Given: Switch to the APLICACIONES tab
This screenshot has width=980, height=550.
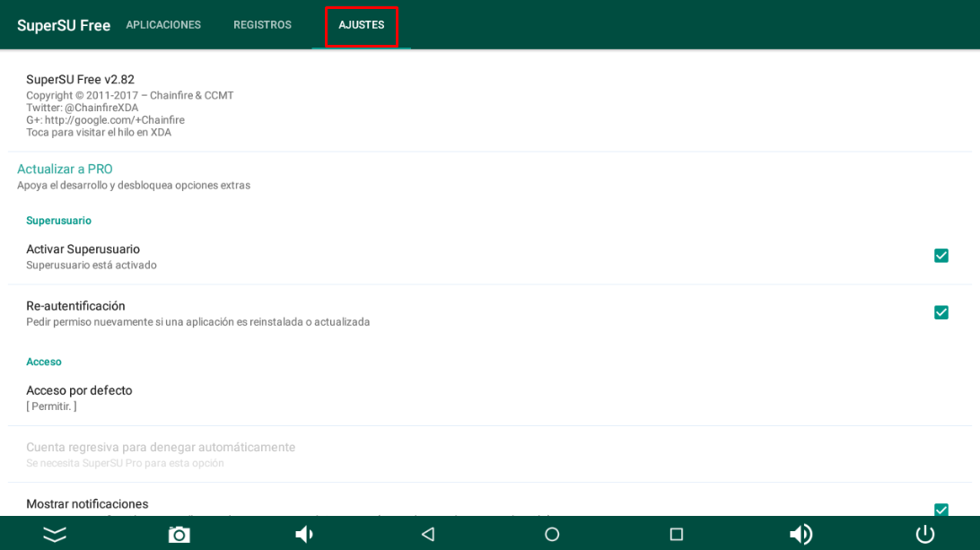Looking at the screenshot, I should click(163, 25).
